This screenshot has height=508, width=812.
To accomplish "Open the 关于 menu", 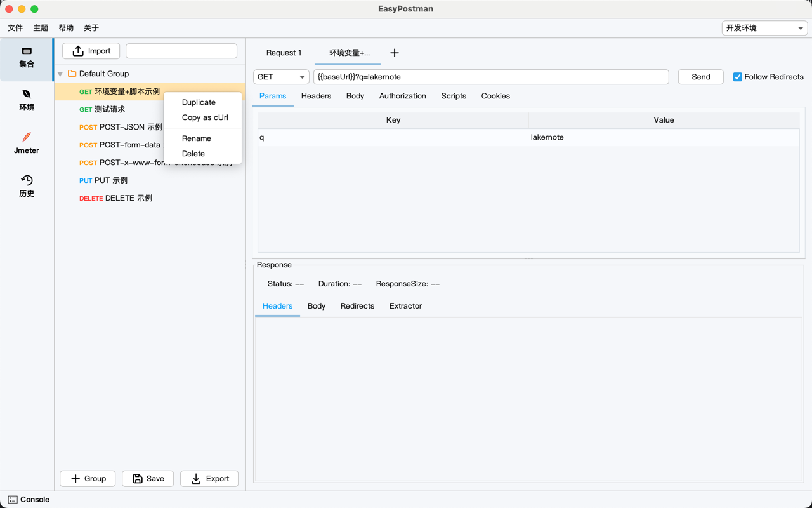I will click(91, 28).
